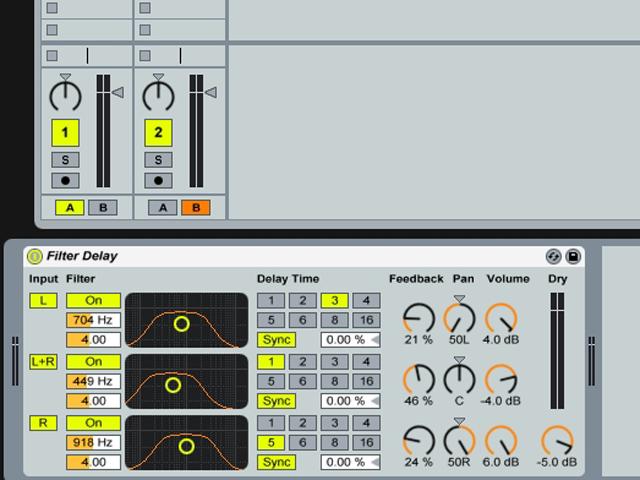Click the C pan knob for L+R
The height and width of the screenshot is (480, 640).
click(x=459, y=380)
